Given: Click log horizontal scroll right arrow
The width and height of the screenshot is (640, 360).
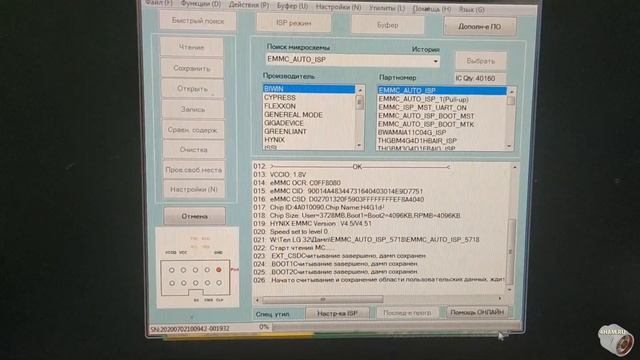Looking at the screenshot, I should (x=500, y=299).
